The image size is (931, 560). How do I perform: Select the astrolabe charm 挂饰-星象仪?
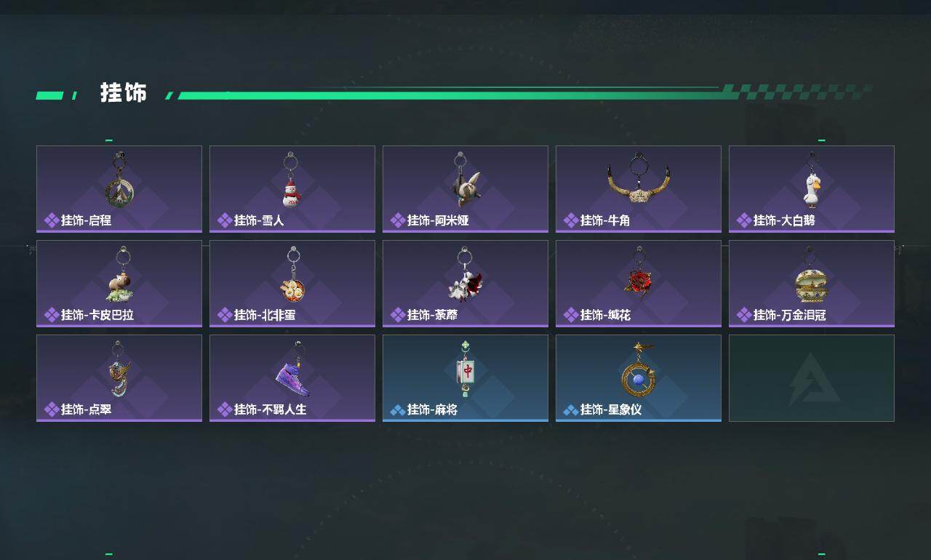[639, 369]
